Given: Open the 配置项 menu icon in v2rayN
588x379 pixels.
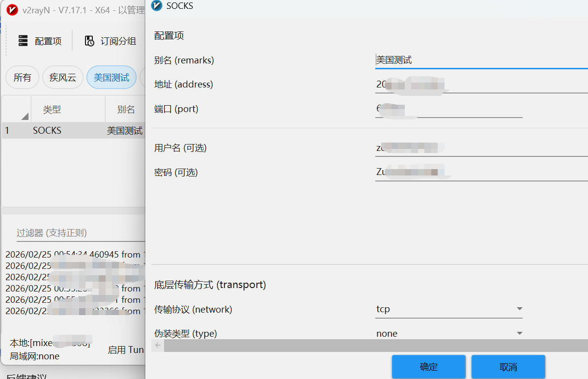Looking at the screenshot, I should (23, 40).
